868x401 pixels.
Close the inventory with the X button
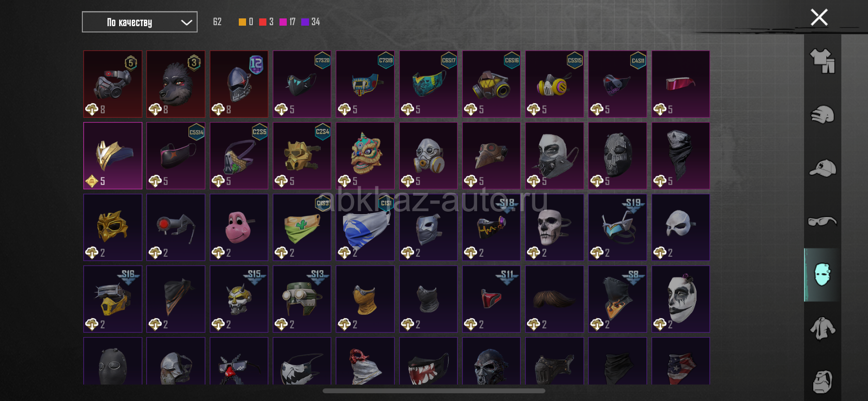point(819,17)
